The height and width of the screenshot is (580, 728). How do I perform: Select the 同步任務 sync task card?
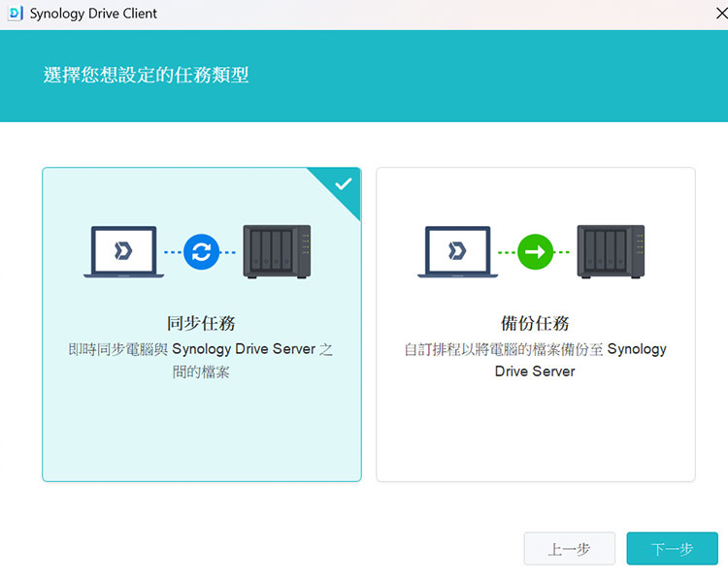coord(202,324)
